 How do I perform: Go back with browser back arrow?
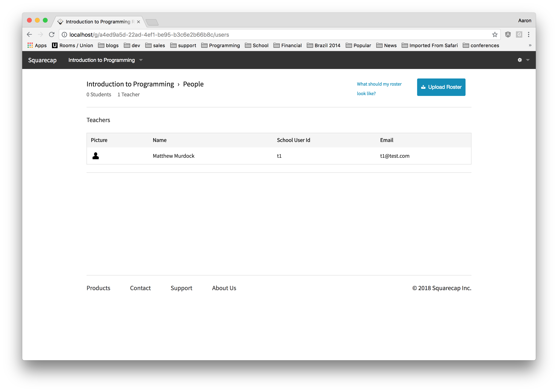29,35
